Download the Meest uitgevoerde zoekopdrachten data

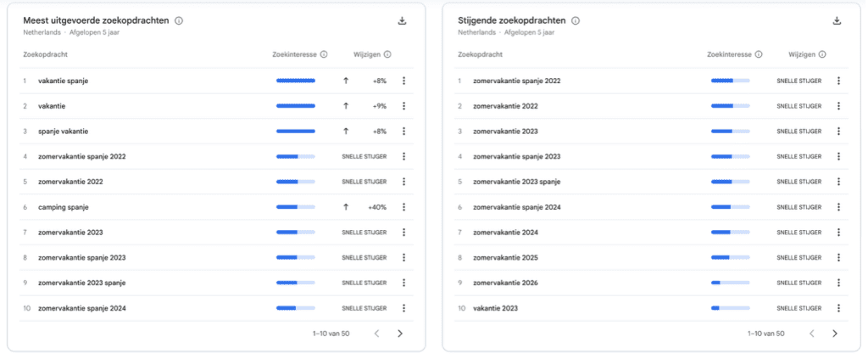(x=403, y=21)
